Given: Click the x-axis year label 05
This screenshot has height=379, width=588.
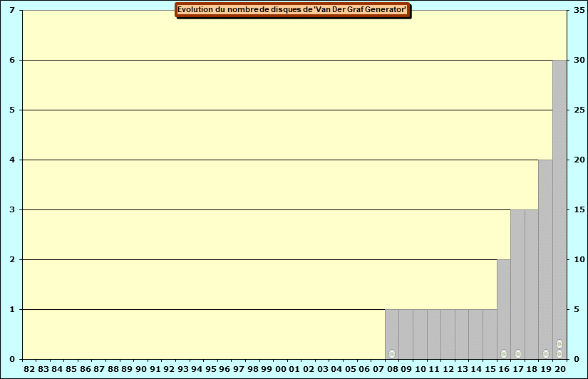Looking at the screenshot, I should (350, 369).
